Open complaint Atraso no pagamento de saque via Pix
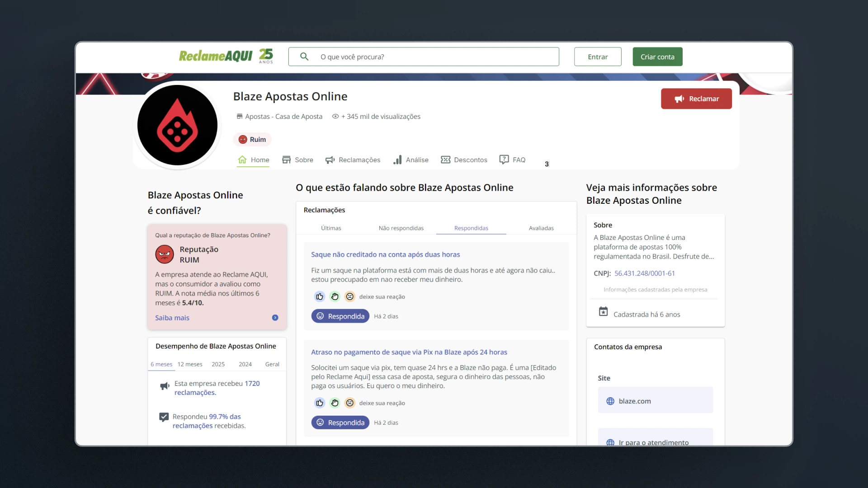This screenshot has width=868, height=488. [409, 352]
